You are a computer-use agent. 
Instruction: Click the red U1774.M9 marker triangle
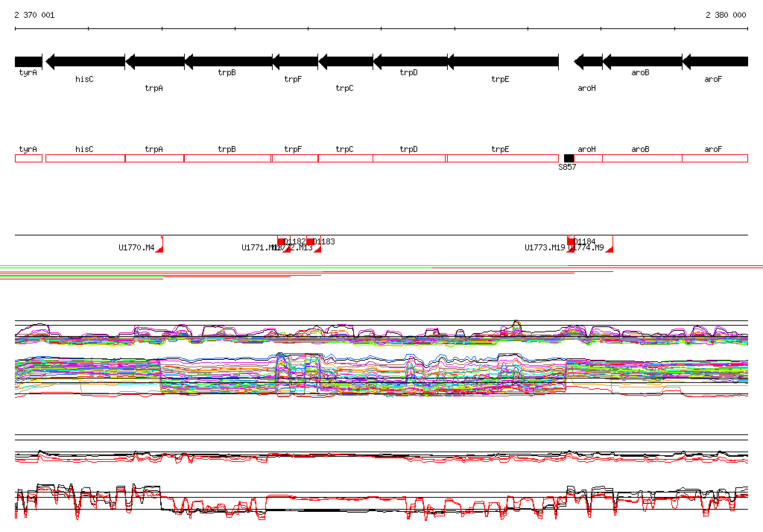pyautogui.click(x=610, y=249)
